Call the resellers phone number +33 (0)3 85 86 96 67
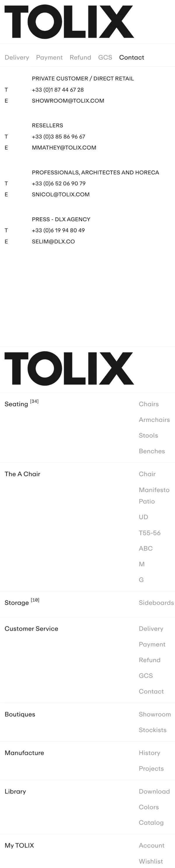 click(x=58, y=136)
